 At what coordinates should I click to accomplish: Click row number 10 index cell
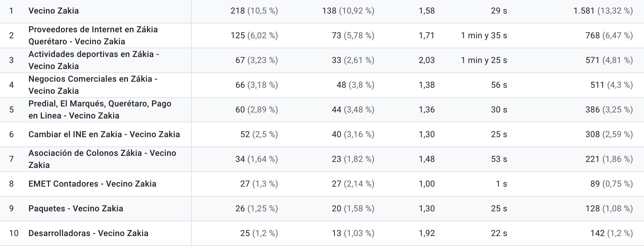(x=14, y=233)
